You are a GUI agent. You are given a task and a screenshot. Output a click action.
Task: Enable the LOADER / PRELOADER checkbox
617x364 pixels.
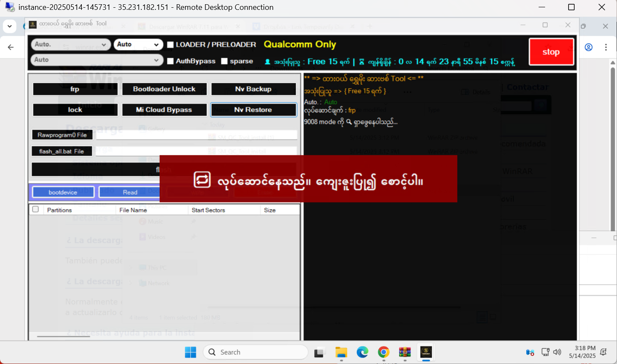(x=170, y=45)
